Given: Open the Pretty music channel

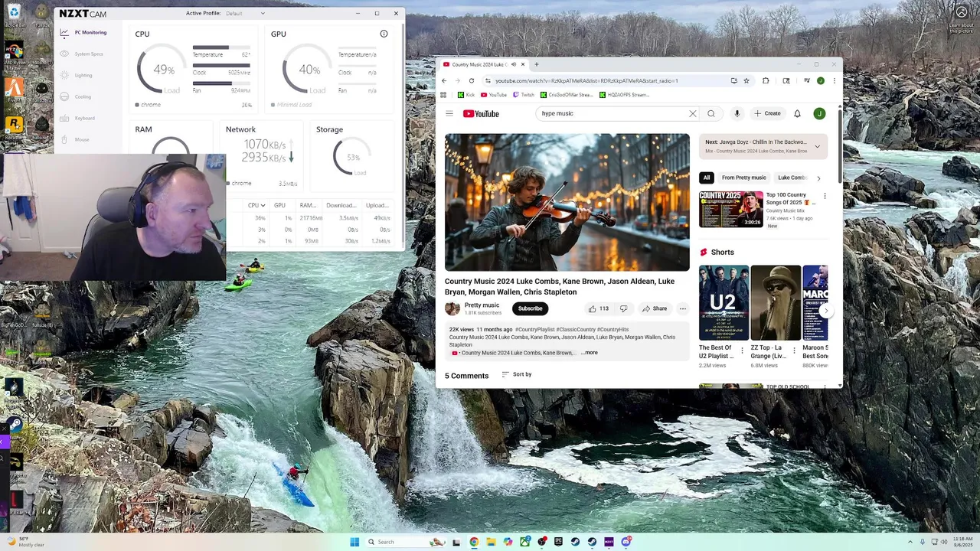Looking at the screenshot, I should tap(482, 305).
